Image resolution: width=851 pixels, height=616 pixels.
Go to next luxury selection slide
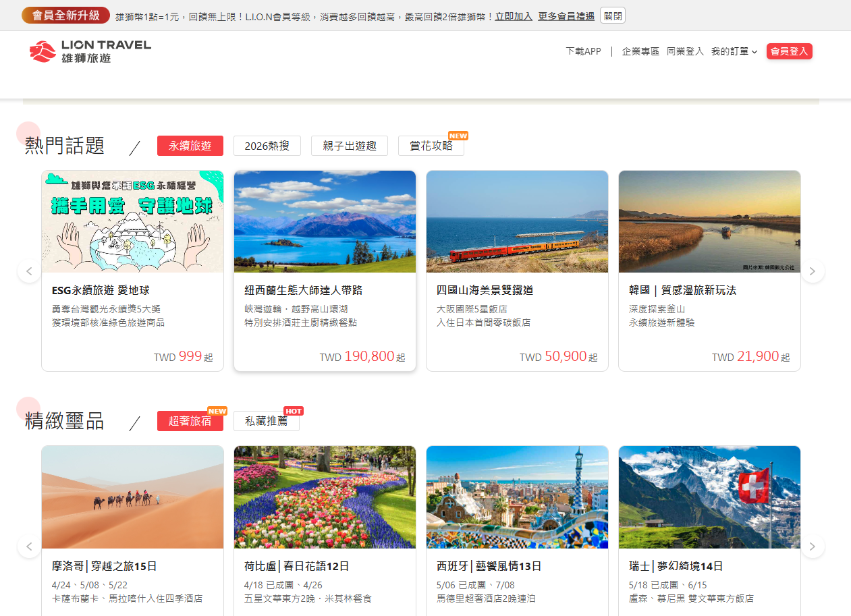click(812, 546)
